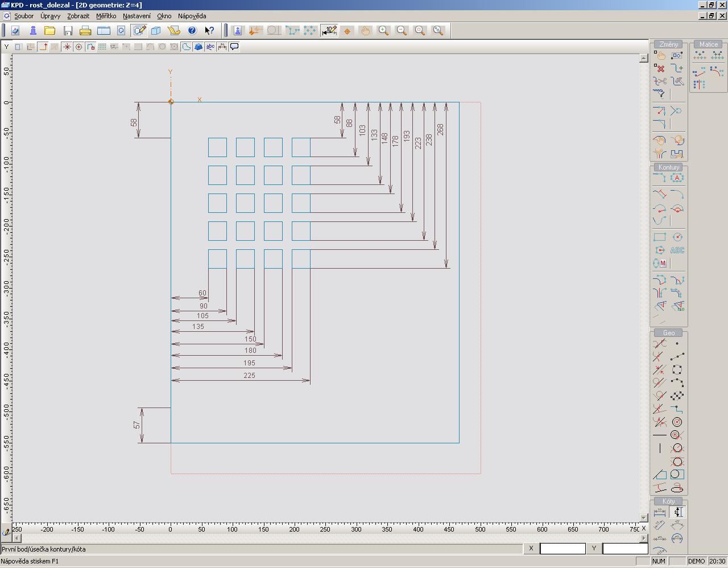The image size is (728, 568).
Task: Choose the scissors cut-contour tool
Action: tap(659, 81)
